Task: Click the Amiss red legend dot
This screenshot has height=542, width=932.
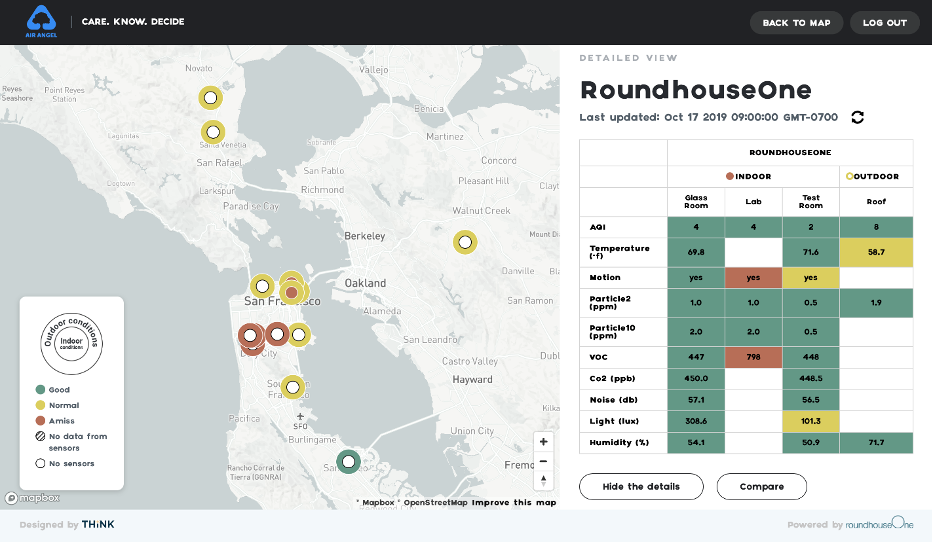Action: (40, 420)
